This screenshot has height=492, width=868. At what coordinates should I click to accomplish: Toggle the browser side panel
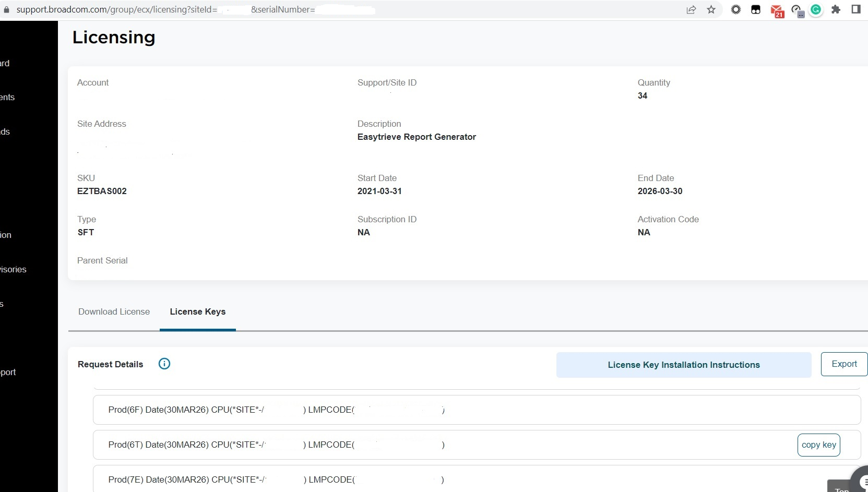pos(855,9)
